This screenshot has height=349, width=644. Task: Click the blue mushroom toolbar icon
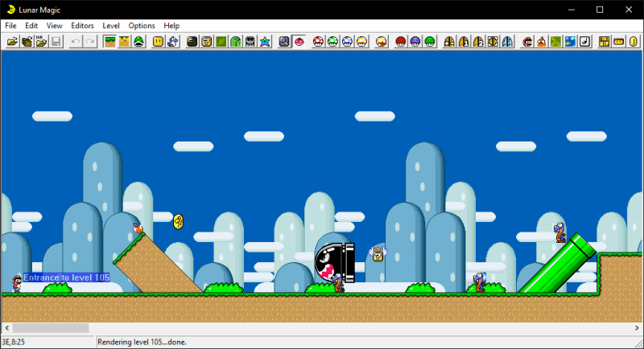click(x=348, y=42)
